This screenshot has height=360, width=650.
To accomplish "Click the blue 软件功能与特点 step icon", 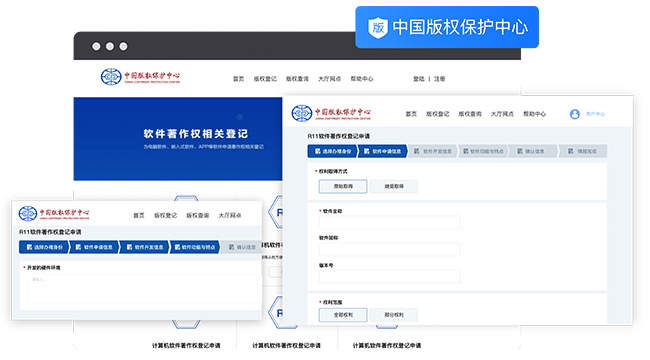I will pos(177,247).
